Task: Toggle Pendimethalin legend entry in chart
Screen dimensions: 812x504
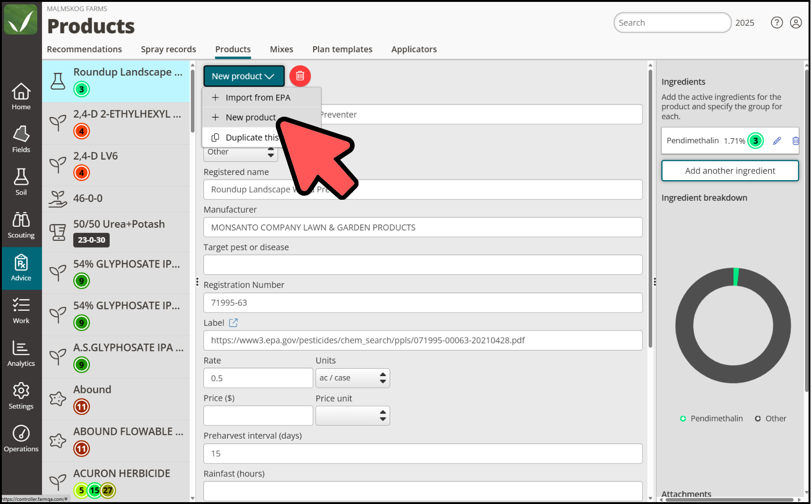Action: pos(711,419)
